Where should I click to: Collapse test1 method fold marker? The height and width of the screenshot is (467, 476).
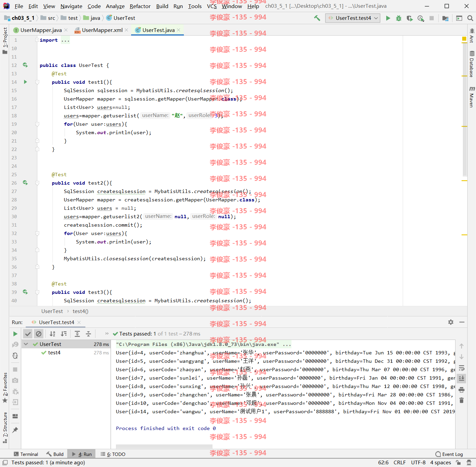click(37, 82)
